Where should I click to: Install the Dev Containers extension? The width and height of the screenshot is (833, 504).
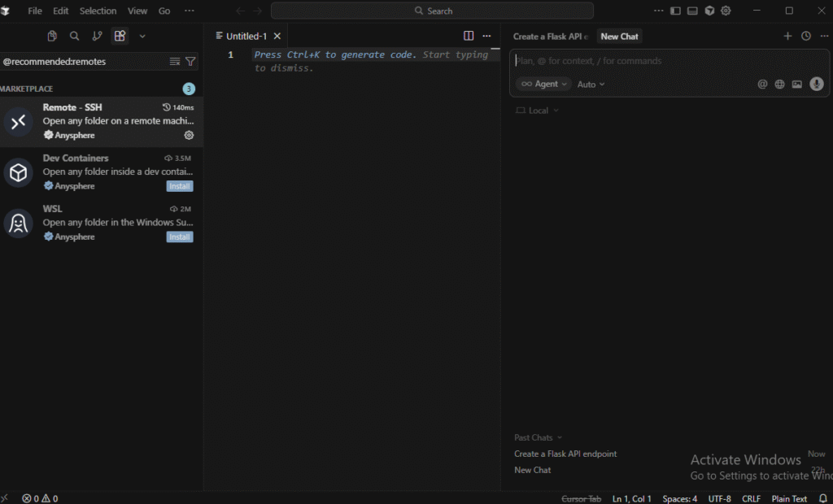(x=180, y=186)
